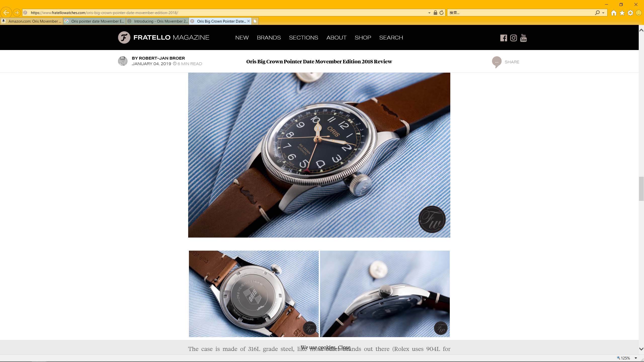This screenshot has height=362, width=644.
Task: Click author Robert-Jan Broer avatar
Action: pos(123,61)
